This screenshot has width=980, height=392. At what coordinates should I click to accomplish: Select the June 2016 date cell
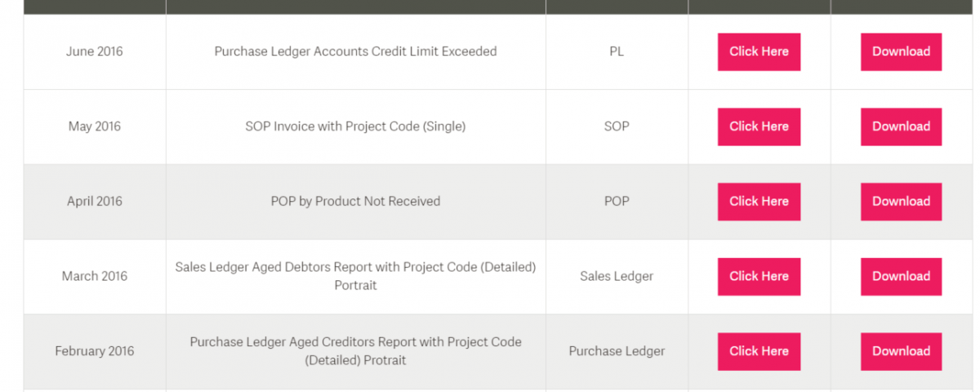pos(95,51)
